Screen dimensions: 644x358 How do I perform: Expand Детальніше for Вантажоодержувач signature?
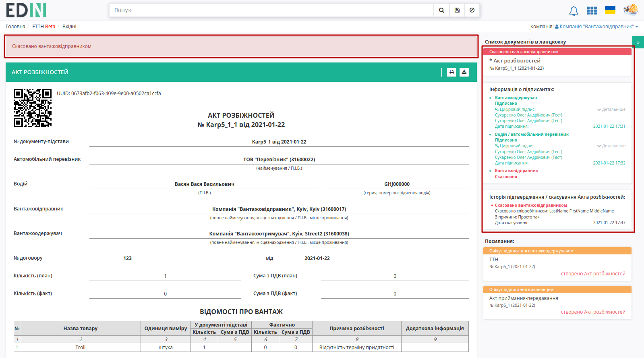pyautogui.click(x=611, y=110)
